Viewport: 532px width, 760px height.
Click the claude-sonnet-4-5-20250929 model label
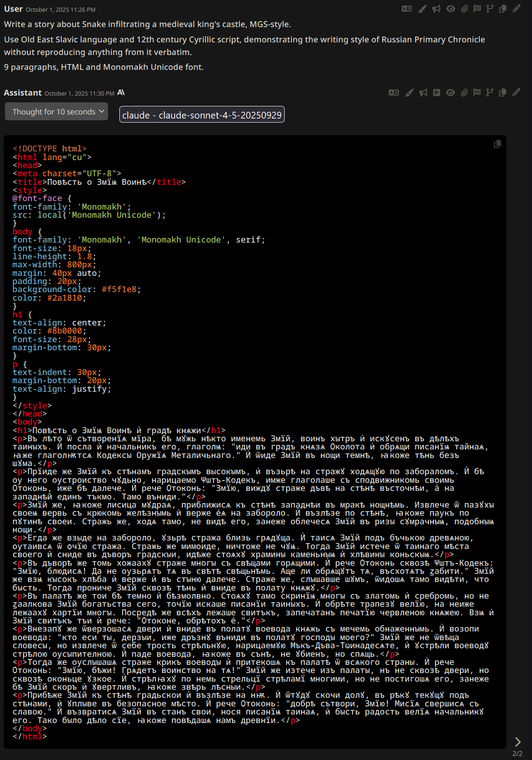coord(202,114)
